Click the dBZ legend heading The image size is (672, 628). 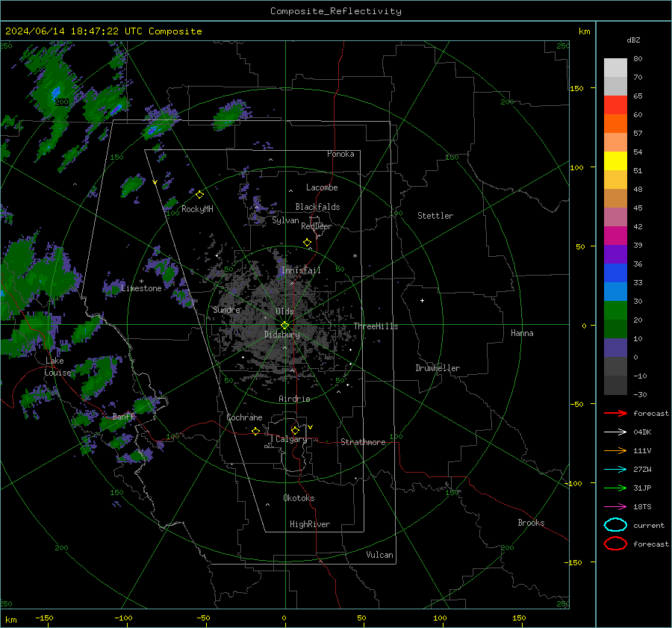[633, 40]
